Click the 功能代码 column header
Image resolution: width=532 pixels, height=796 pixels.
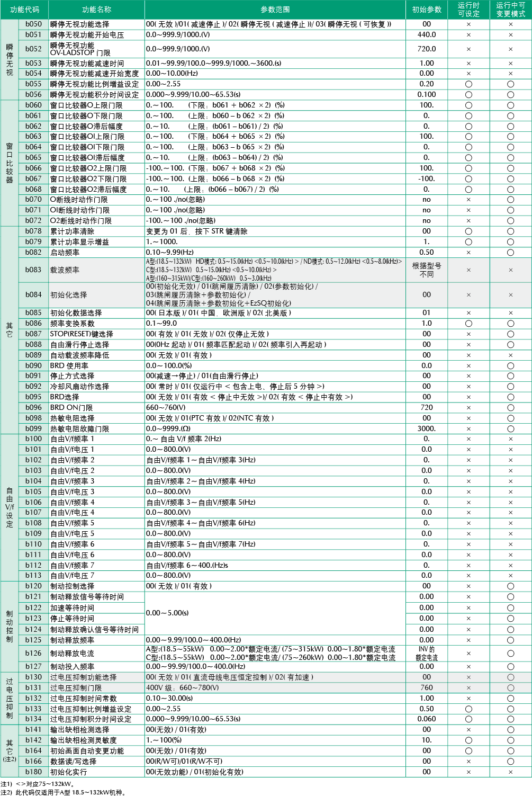tap(24, 10)
